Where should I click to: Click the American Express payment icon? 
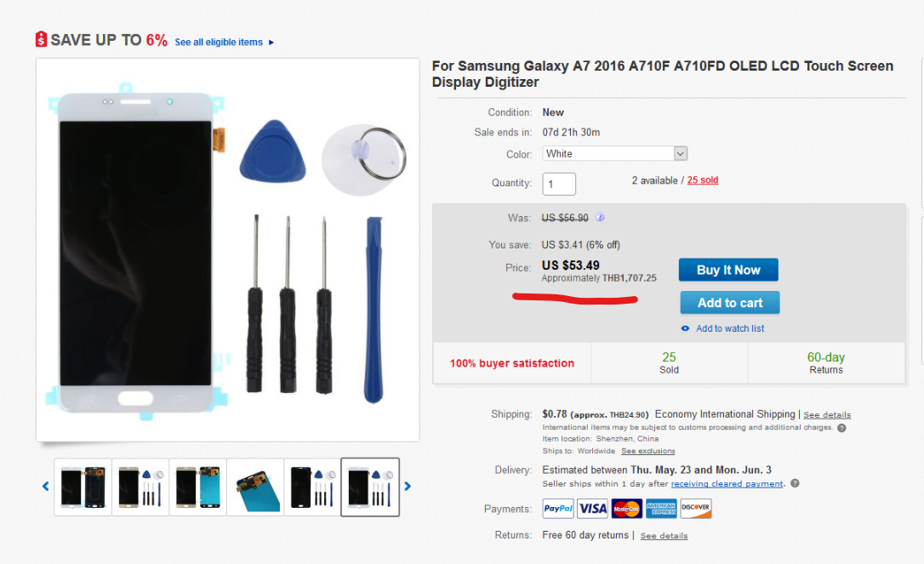(662, 508)
